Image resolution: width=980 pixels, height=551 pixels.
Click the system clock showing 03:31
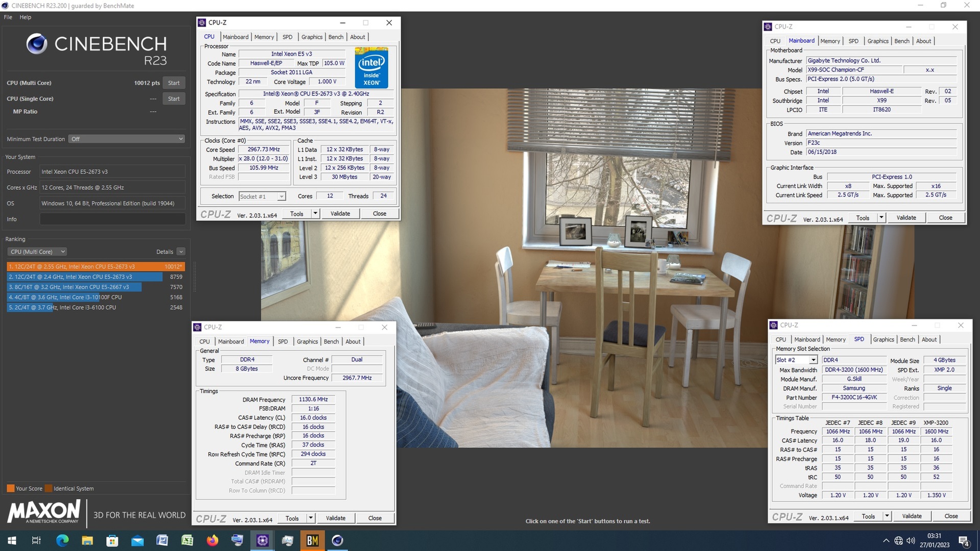[x=934, y=536]
